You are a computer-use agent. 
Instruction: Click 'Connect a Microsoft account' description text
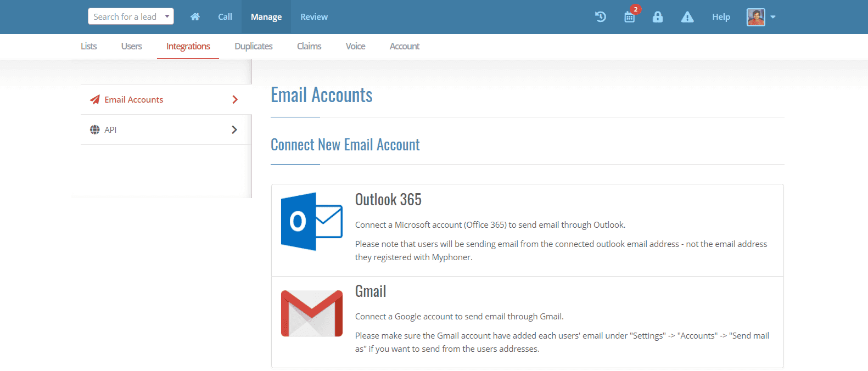tap(490, 224)
